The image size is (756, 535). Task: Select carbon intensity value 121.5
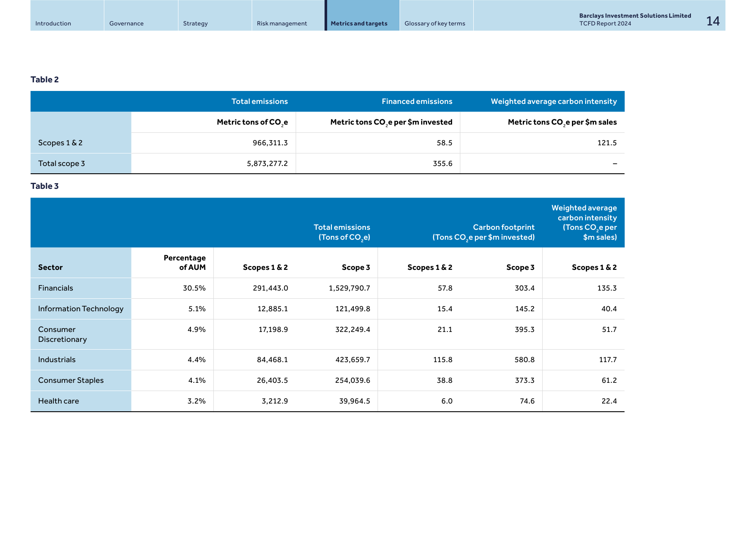pos(607,143)
